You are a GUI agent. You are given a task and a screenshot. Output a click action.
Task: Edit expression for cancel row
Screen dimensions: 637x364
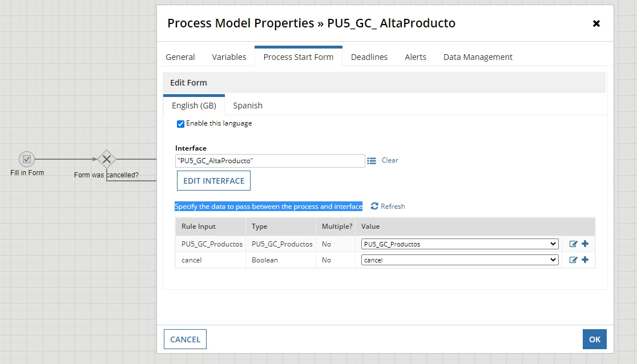573,260
